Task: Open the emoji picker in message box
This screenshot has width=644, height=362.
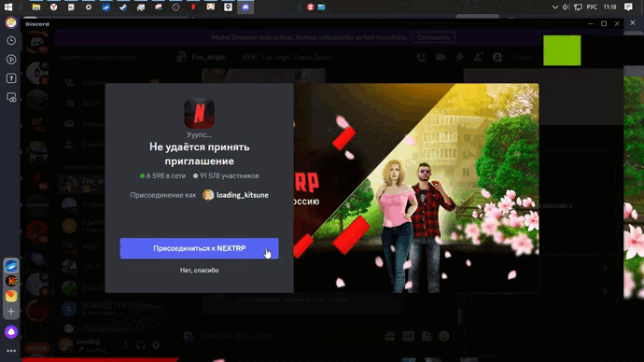Action: (x=444, y=336)
